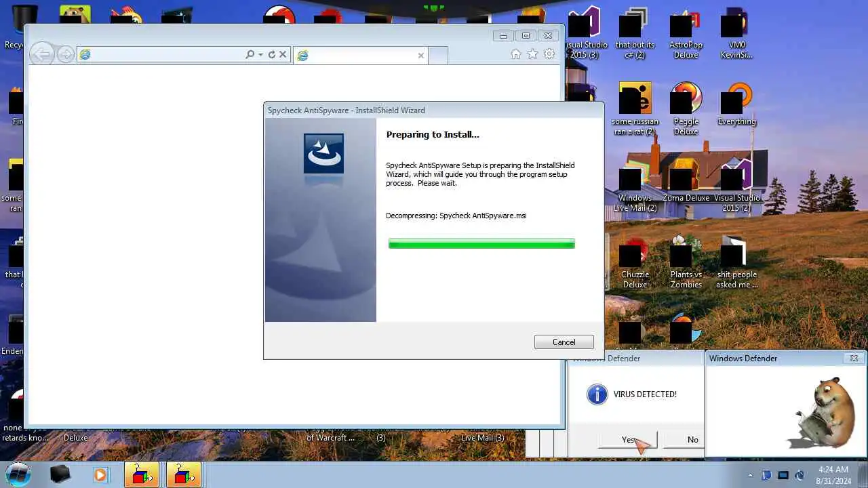This screenshot has width=868, height=488.
Task: Open Favorites star in Internet Explorer
Action: point(533,54)
